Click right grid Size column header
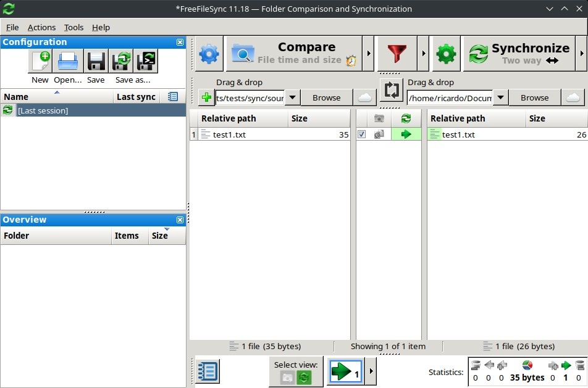 click(556, 118)
